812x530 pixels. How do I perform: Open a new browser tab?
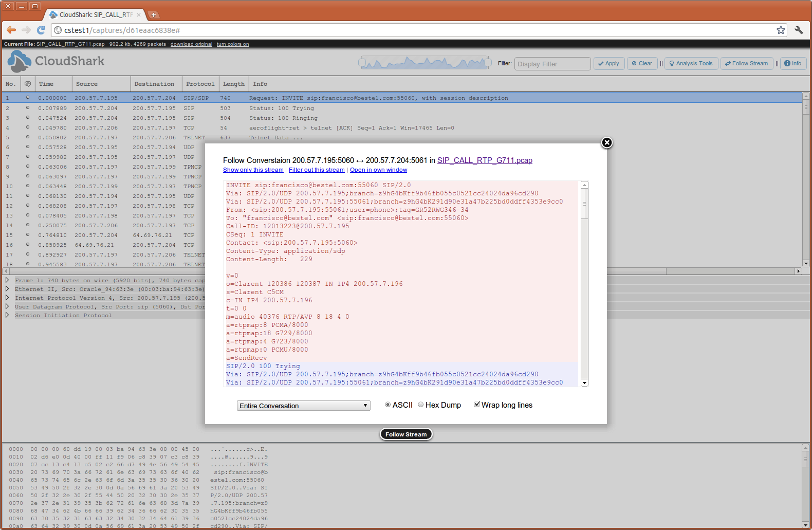[x=153, y=15]
